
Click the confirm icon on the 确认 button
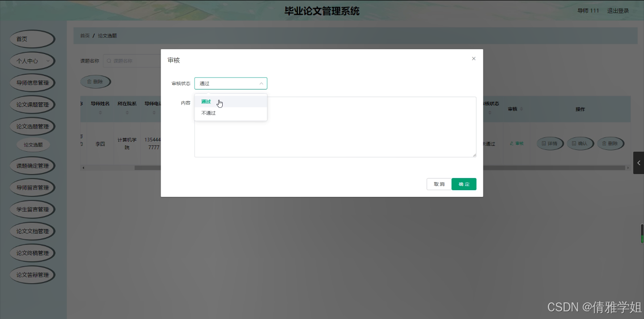(x=575, y=143)
